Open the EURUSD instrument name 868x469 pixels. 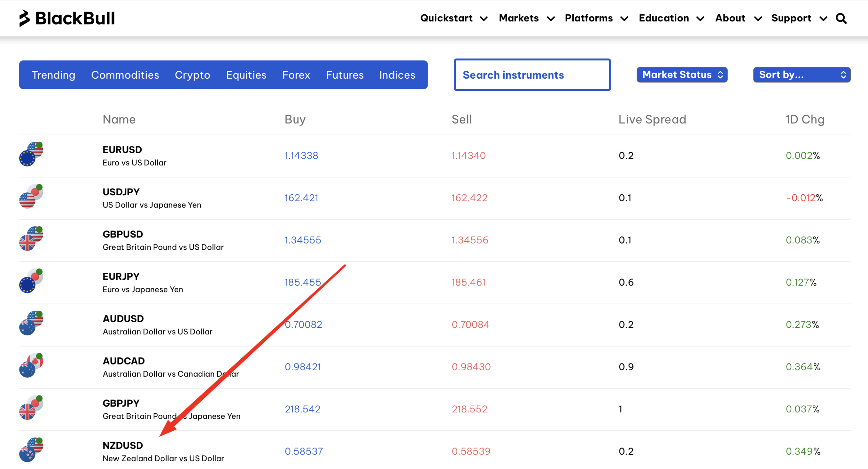tap(122, 150)
